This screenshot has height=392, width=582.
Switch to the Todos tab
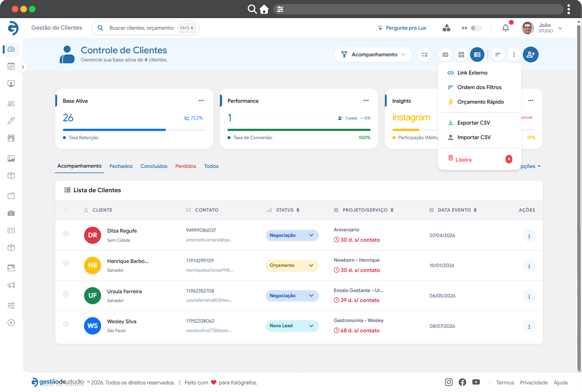pyautogui.click(x=211, y=166)
